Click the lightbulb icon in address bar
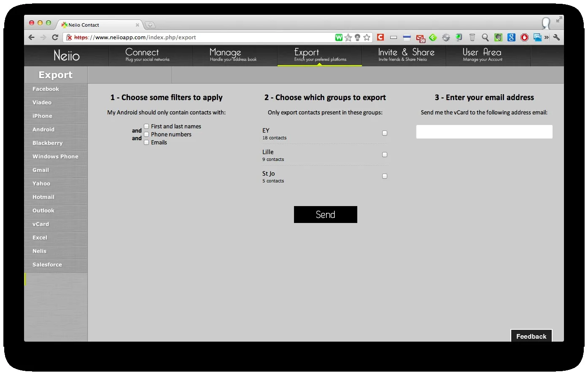 [358, 38]
